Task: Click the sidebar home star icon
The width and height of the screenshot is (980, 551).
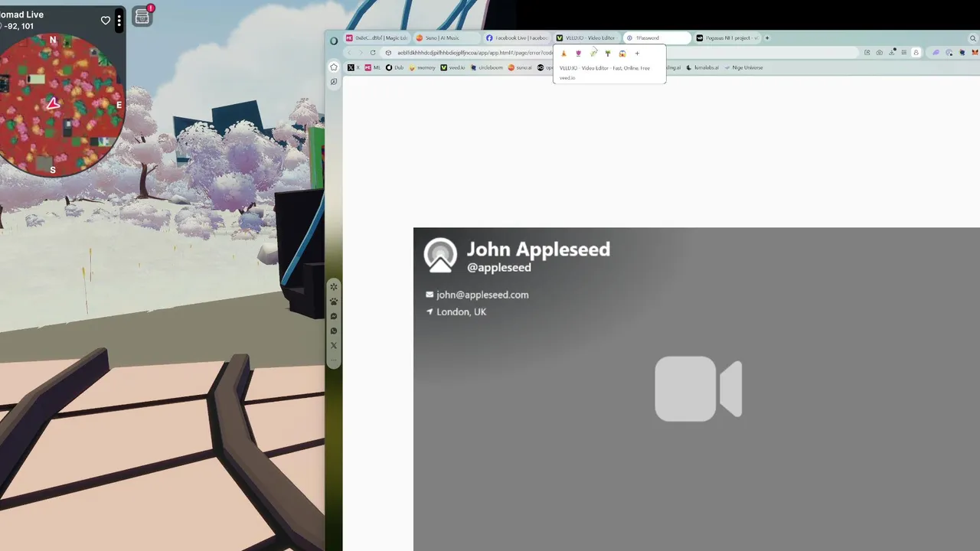Action: pos(334,67)
